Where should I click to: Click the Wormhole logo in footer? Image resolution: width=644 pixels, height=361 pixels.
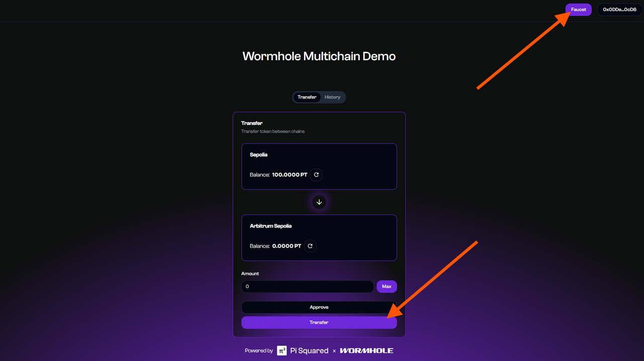[367, 350]
